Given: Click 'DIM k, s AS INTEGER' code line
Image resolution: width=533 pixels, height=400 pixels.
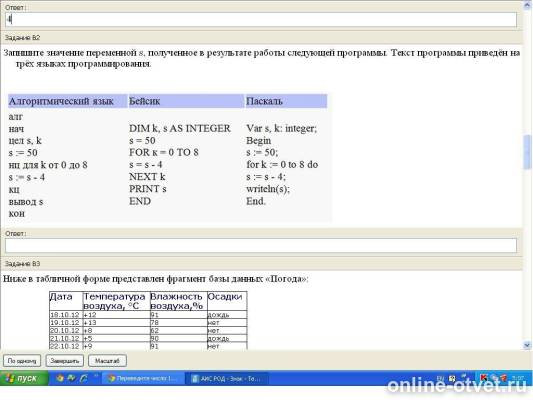Looking at the screenshot, I should 180,128.
